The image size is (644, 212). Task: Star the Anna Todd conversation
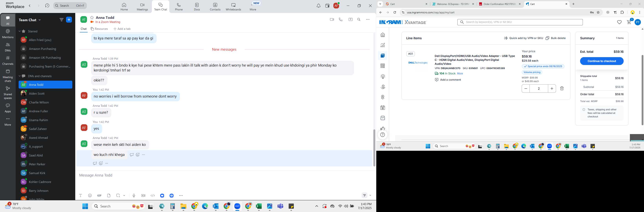(x=92, y=17)
